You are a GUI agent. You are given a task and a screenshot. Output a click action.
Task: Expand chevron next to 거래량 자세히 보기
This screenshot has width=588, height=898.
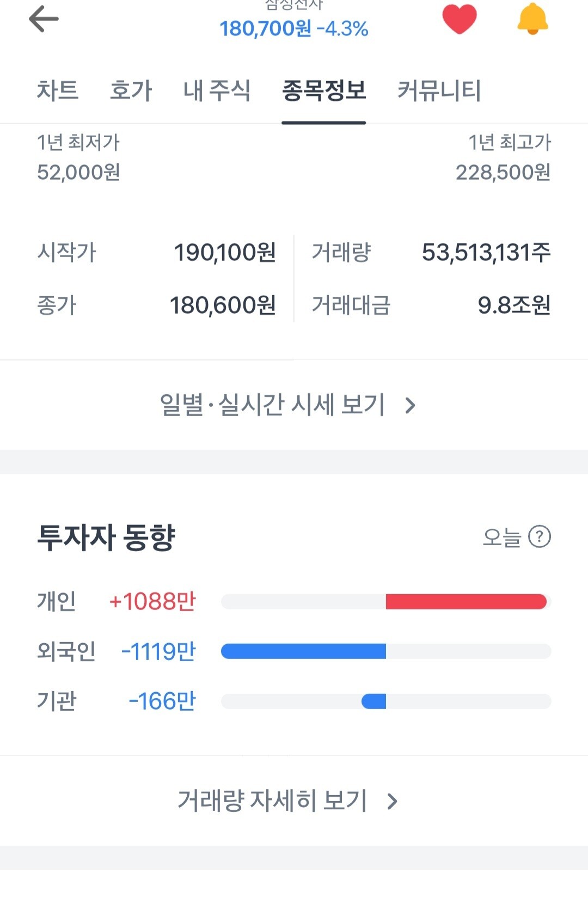click(x=393, y=801)
